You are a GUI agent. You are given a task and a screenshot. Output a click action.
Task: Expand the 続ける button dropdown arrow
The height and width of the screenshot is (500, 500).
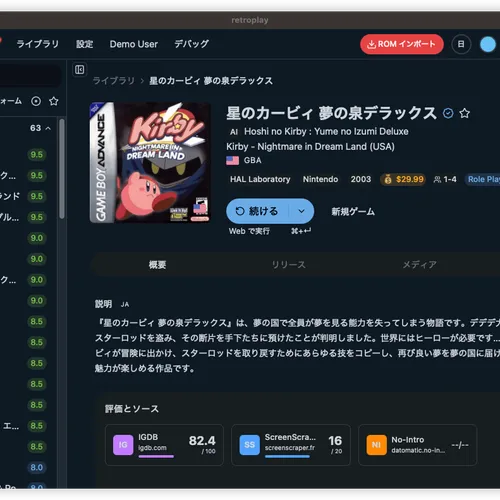pos(301,211)
